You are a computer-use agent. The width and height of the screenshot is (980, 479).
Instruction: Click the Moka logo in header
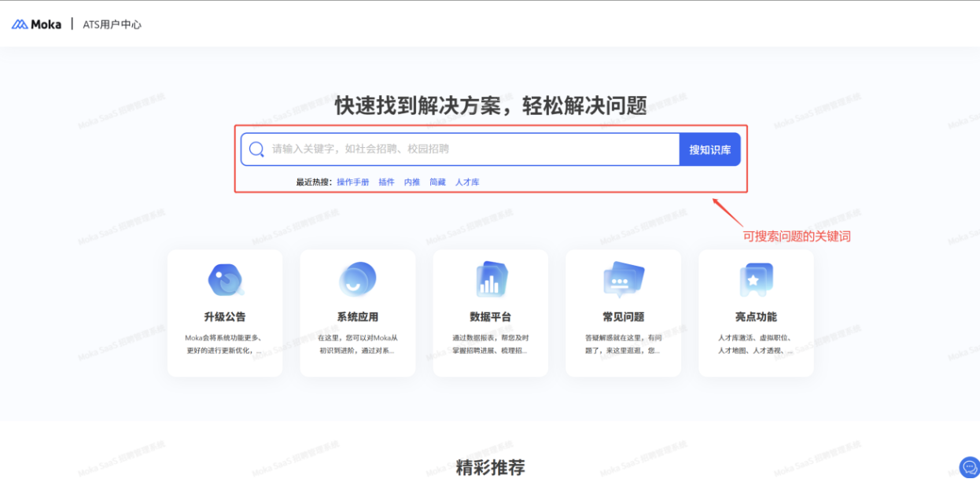click(36, 24)
